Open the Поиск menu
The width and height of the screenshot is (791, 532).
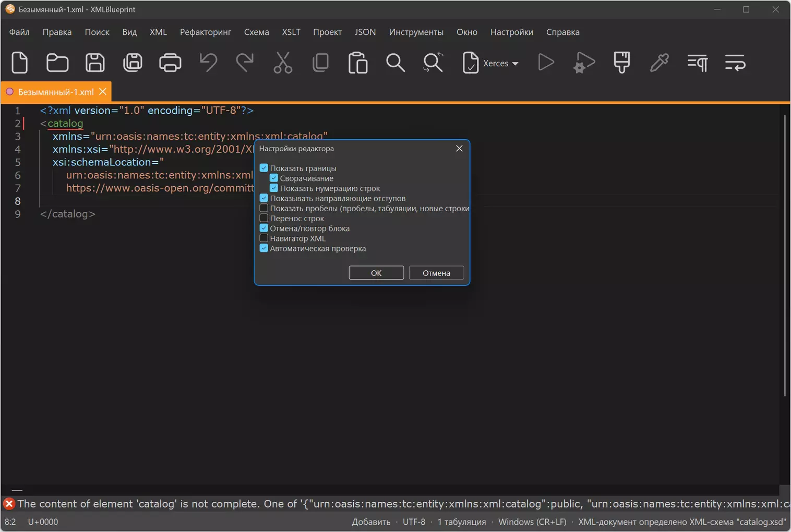pyautogui.click(x=97, y=32)
